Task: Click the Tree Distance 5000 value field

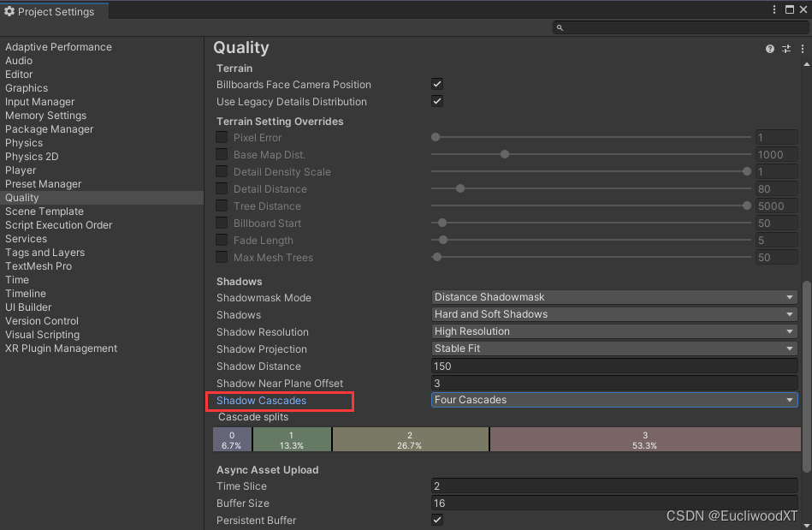Action: [776, 205]
